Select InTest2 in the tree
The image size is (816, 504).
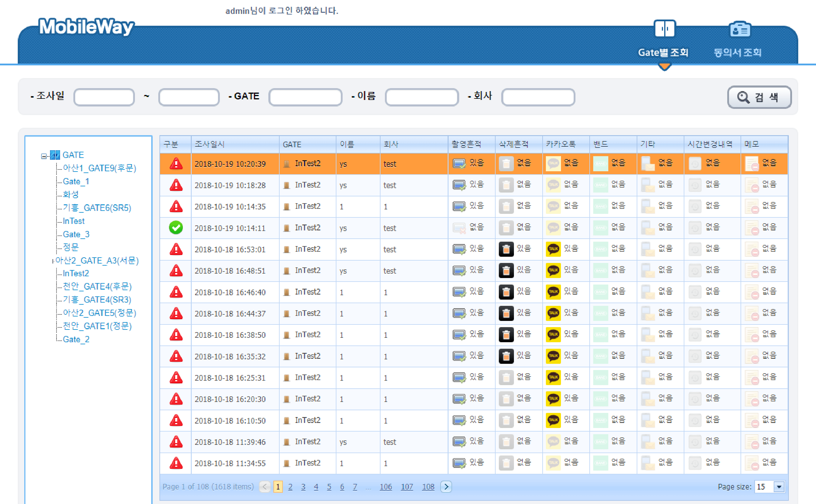tap(76, 273)
